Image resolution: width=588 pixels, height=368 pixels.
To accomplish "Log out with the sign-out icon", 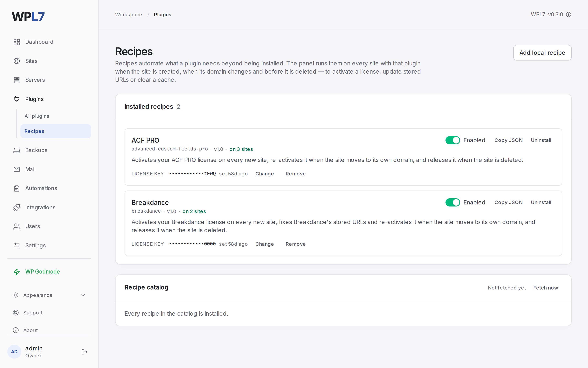I will pyautogui.click(x=84, y=352).
